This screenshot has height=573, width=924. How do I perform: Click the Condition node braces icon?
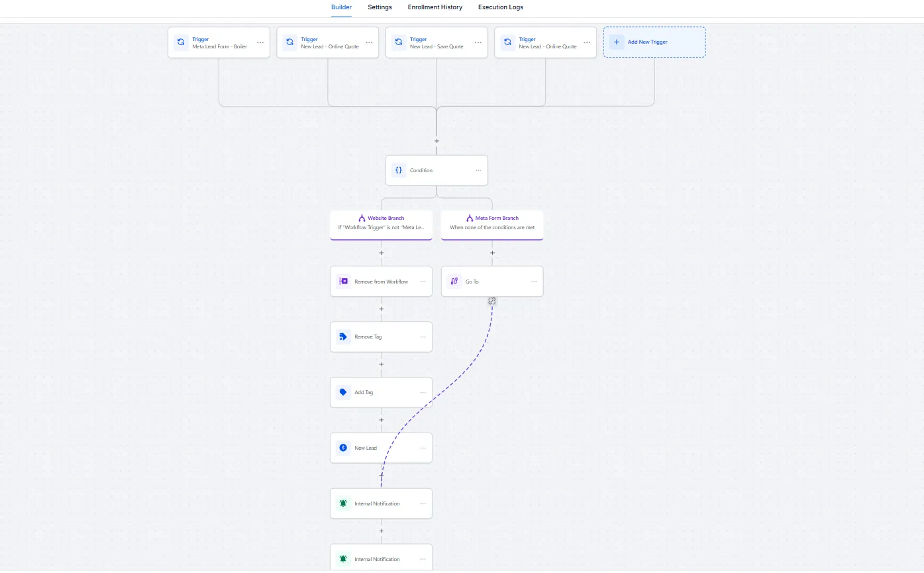pos(399,170)
